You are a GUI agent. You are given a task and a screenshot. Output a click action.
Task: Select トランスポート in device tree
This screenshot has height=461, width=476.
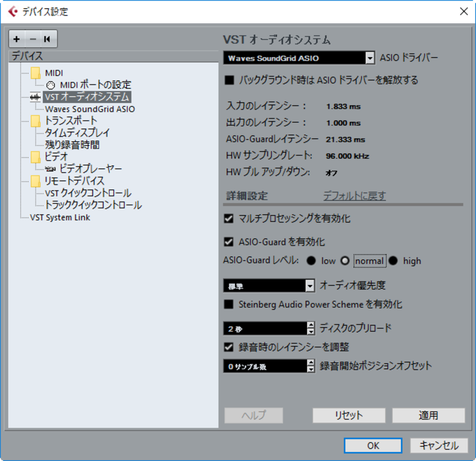71,121
